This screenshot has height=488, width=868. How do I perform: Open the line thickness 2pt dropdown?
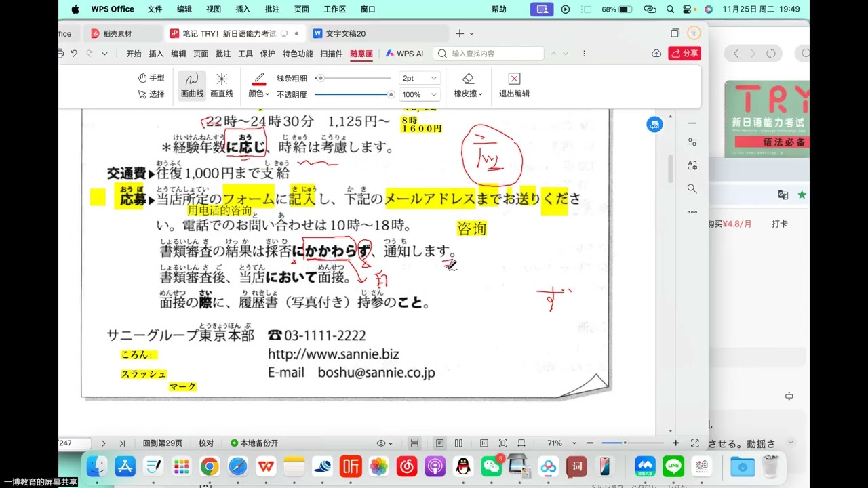(x=419, y=79)
